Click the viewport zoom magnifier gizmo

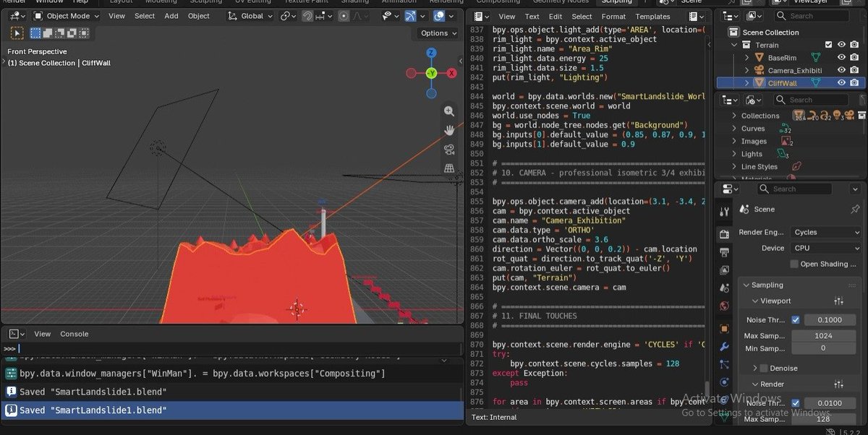(x=449, y=111)
